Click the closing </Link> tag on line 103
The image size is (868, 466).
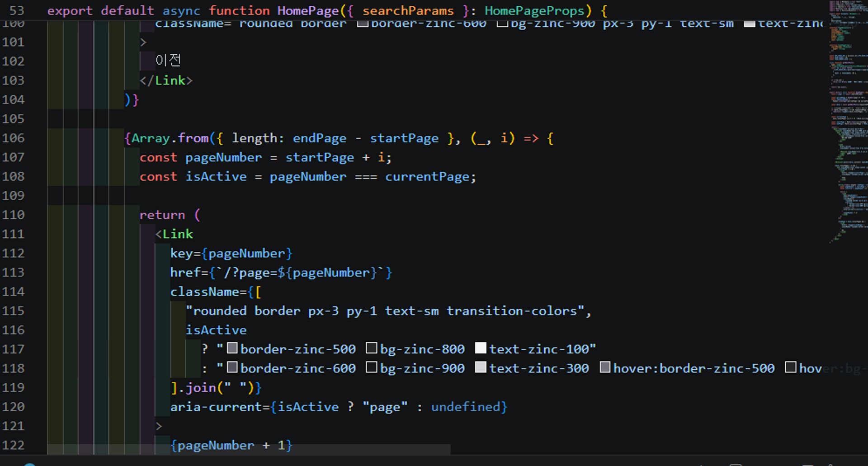(166, 80)
